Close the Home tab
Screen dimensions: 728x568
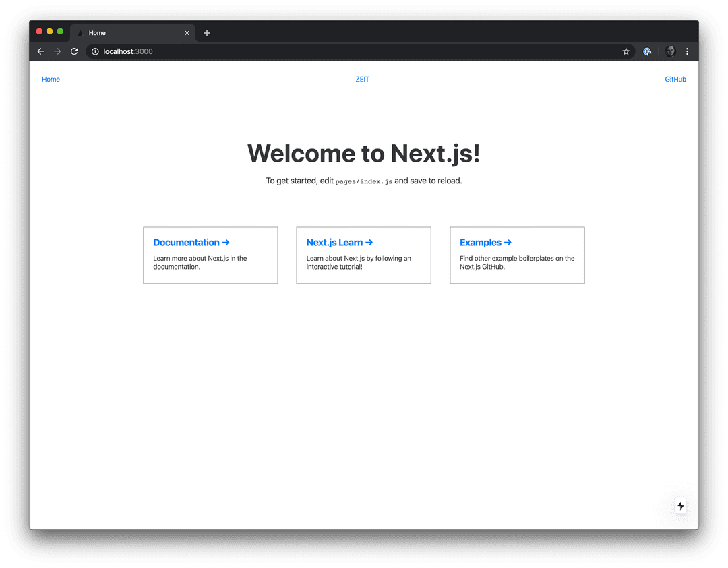pos(187,32)
